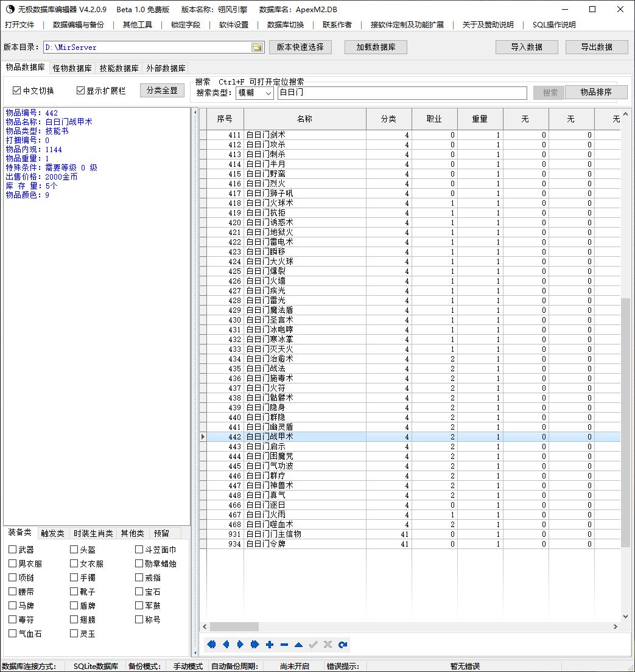635x672 pixels.
Task: Click the search text field containing 白日门
Action: point(402,93)
